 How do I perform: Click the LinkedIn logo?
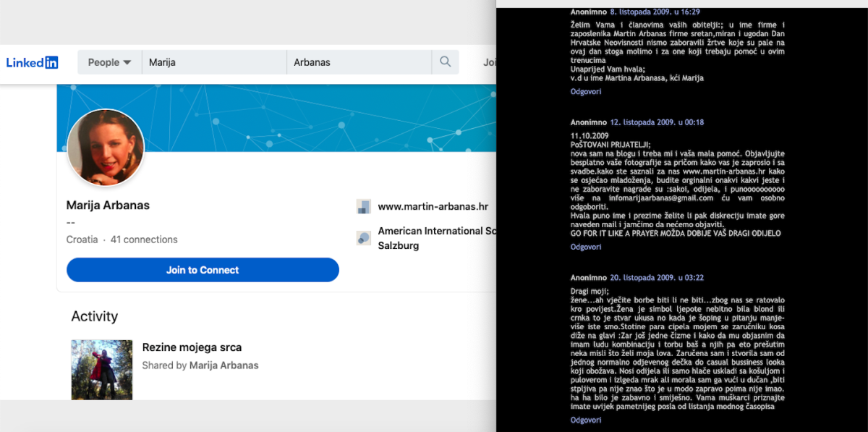click(x=32, y=62)
